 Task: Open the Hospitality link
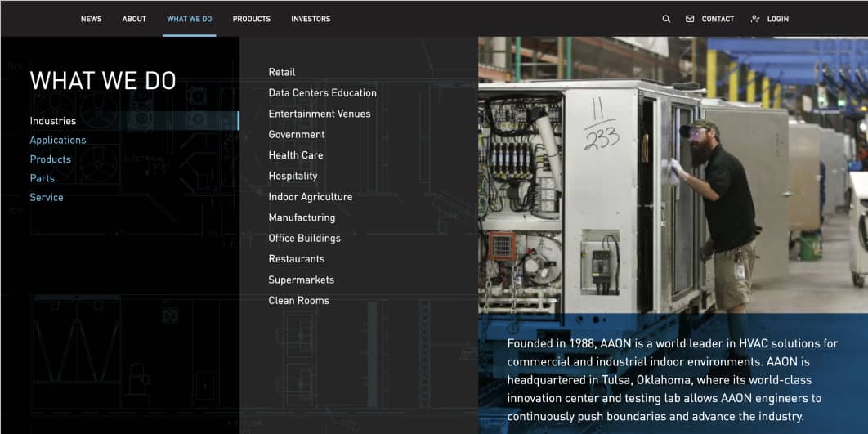tap(293, 176)
